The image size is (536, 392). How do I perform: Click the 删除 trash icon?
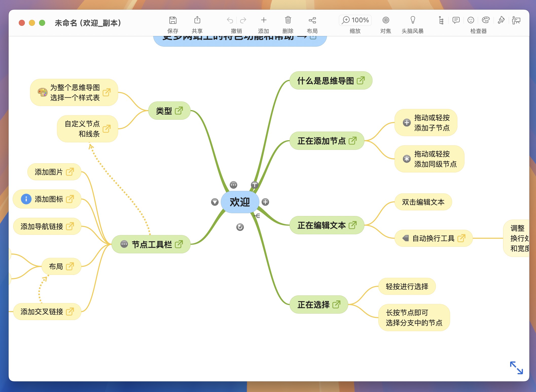click(288, 20)
